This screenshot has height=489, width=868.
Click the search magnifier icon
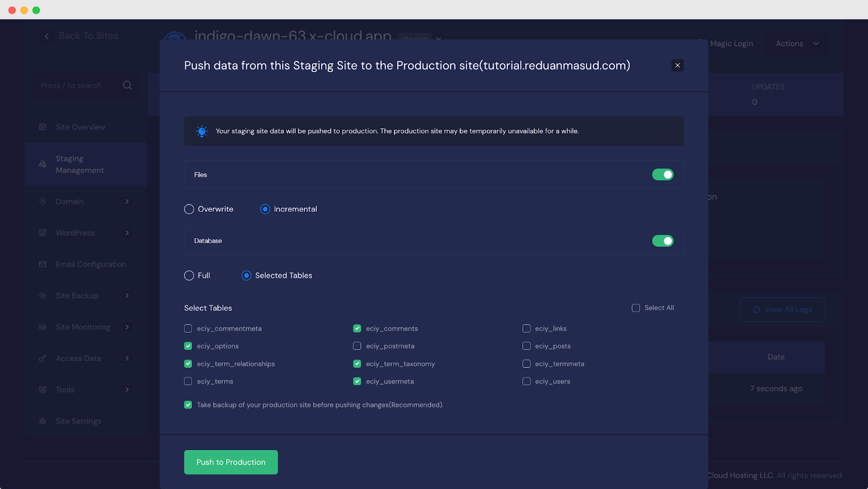pos(127,85)
